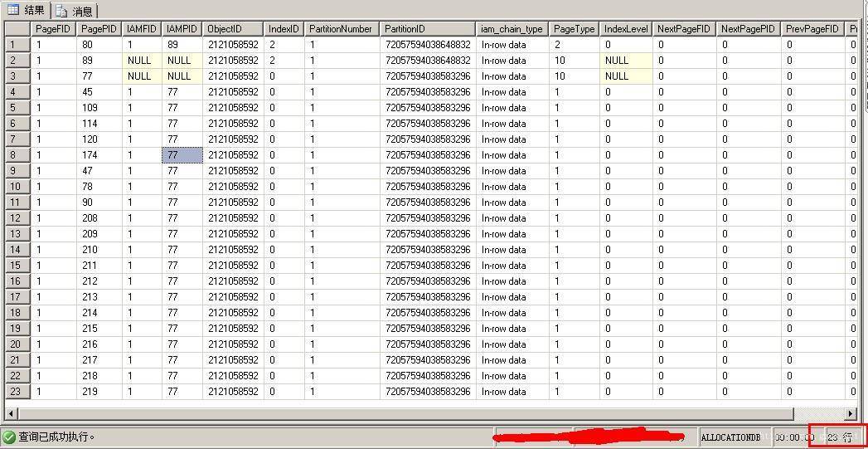Click the iam_chain_type column header

click(512, 29)
